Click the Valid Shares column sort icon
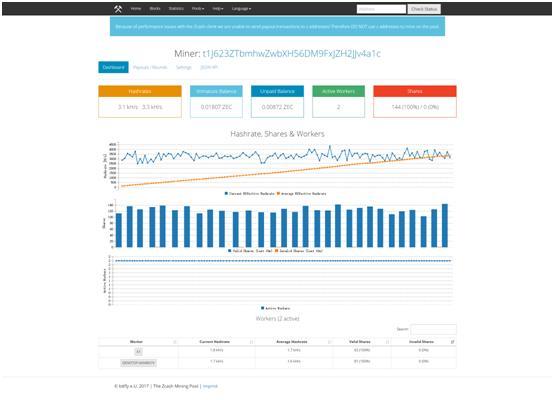This screenshot has width=554, height=400. tap(387, 342)
